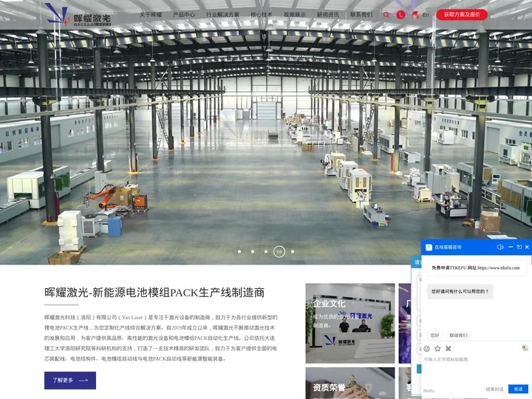Open the search magnifier icon in header

[x=386, y=15]
